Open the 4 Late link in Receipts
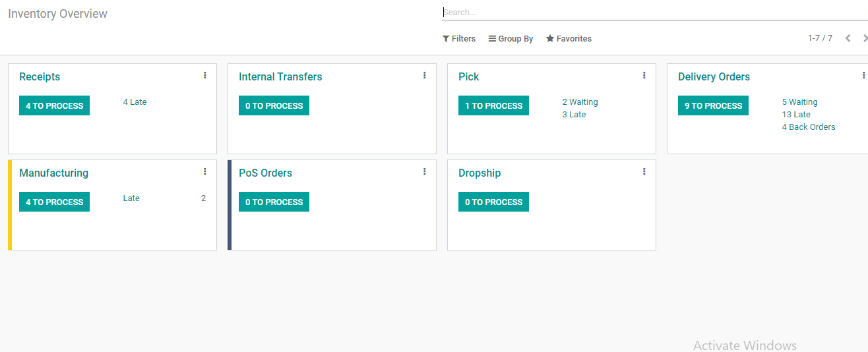This screenshot has width=868, height=352. (x=135, y=102)
